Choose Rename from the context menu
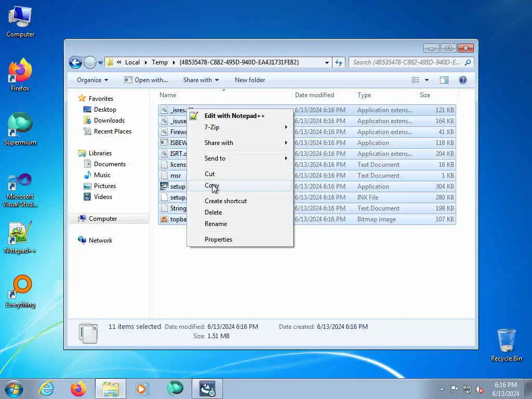This screenshot has height=399, width=532. tap(240, 224)
